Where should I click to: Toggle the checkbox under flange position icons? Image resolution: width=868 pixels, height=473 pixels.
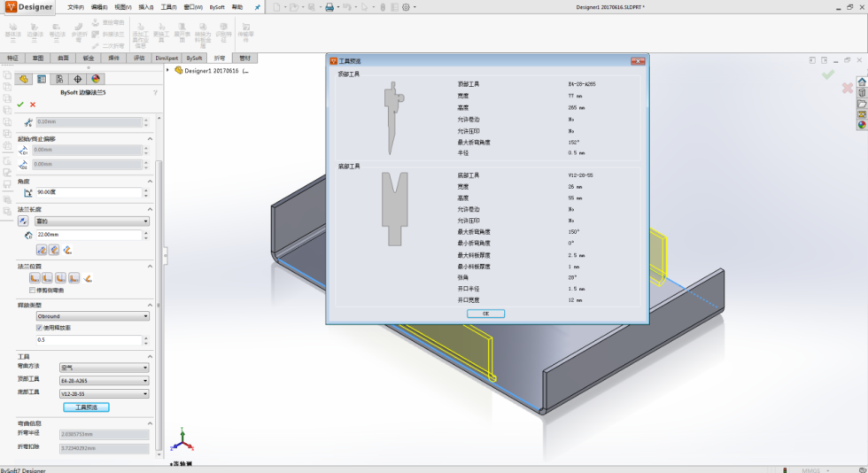tap(32, 291)
